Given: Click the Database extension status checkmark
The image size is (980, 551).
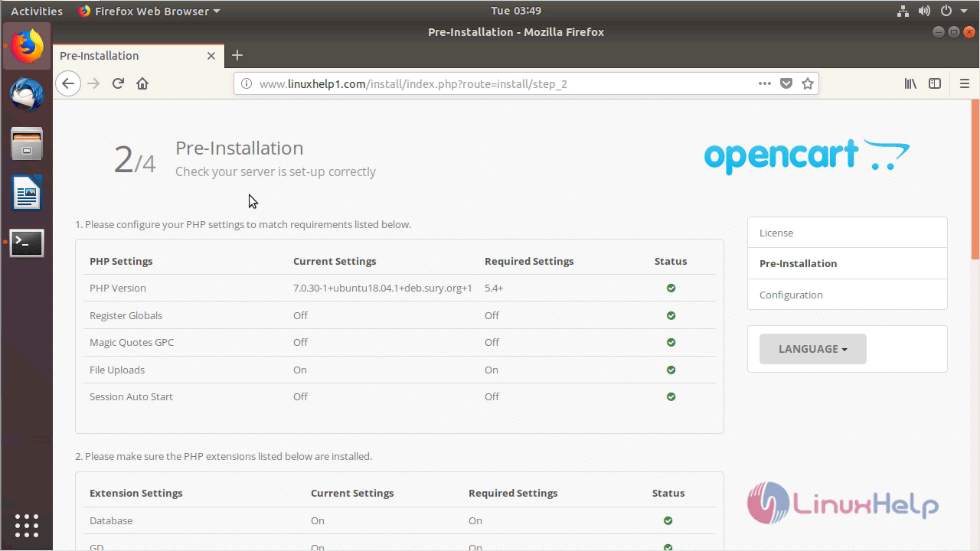Looking at the screenshot, I should coord(668,520).
